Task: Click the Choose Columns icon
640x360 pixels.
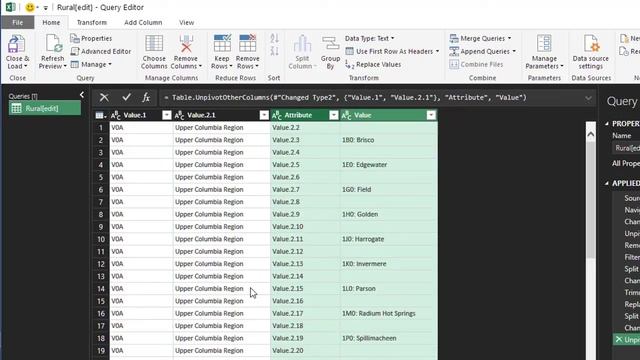Action: [x=154, y=43]
